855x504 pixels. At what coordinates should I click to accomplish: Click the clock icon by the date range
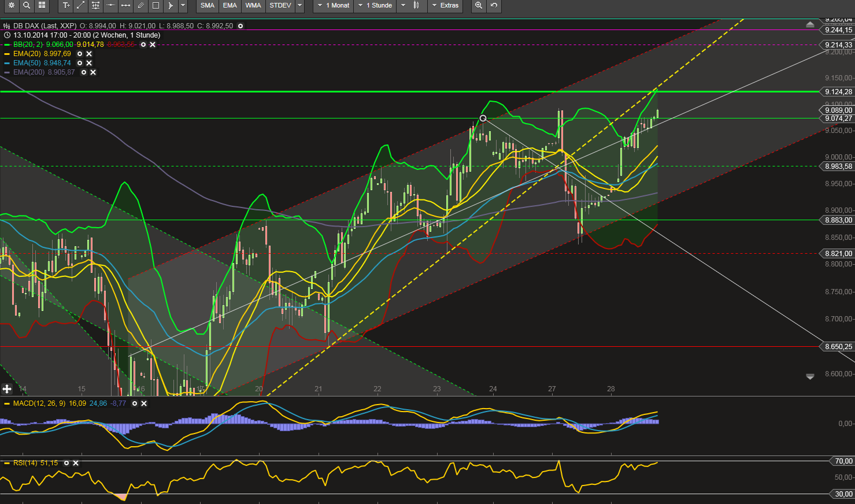tap(7, 35)
